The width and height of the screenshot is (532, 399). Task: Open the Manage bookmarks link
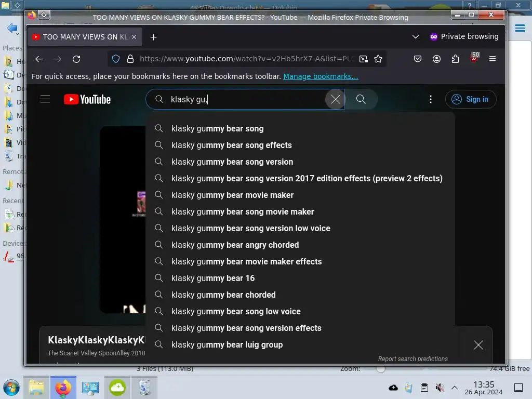pos(321,76)
